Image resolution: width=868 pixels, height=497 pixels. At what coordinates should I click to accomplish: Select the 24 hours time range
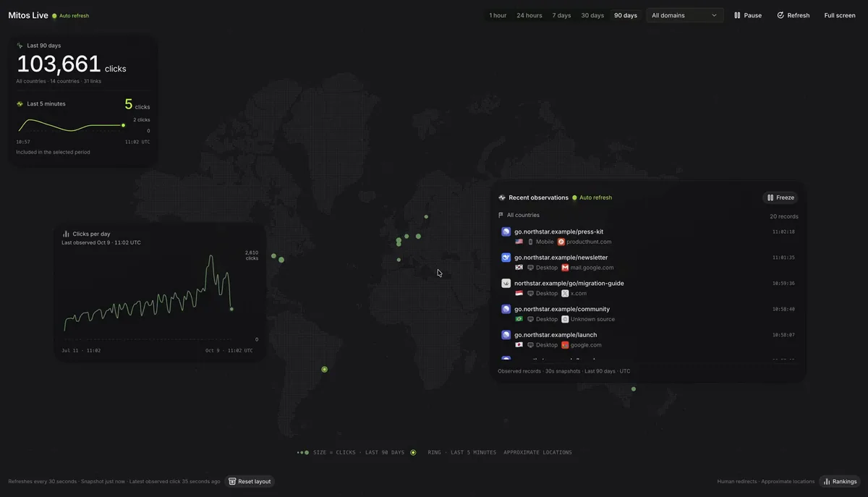529,15
